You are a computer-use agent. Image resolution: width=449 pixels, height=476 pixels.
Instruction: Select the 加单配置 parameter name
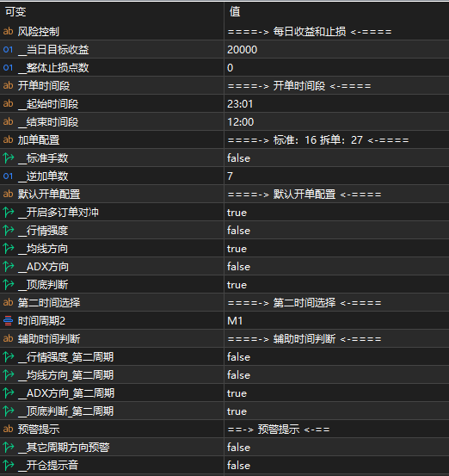coord(39,140)
